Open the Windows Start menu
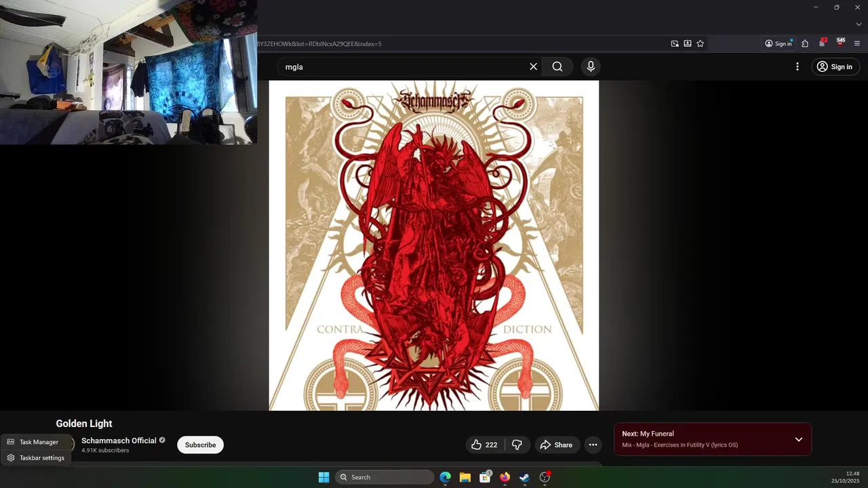 [x=323, y=477]
